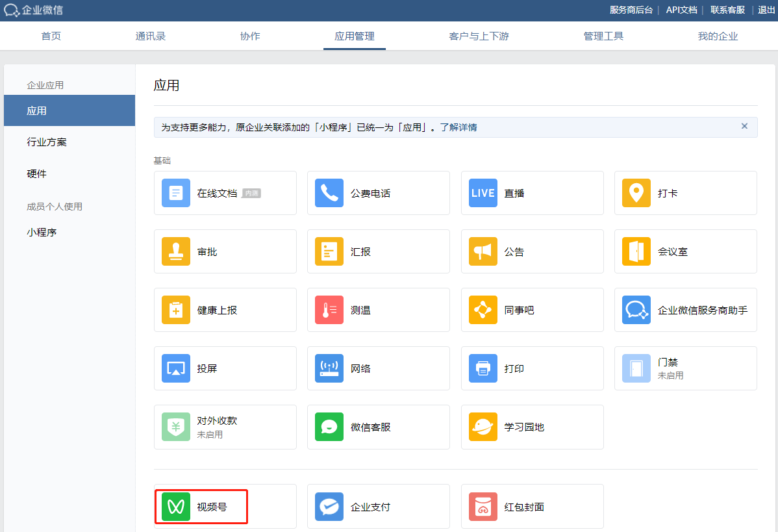Open the 协作 tab
This screenshot has width=778, height=532.
[x=250, y=36]
